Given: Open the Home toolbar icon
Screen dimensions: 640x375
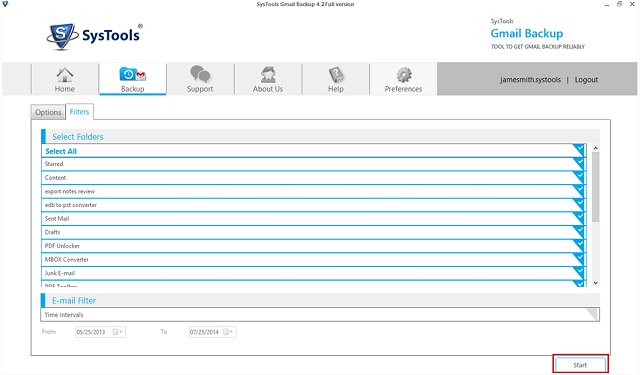Looking at the screenshot, I should point(64,75).
